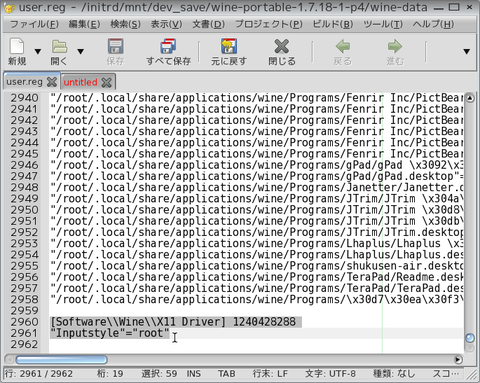Click status bar '文字: UTF-8' entry
This screenshot has width=480, height=383.
[x=330, y=374]
